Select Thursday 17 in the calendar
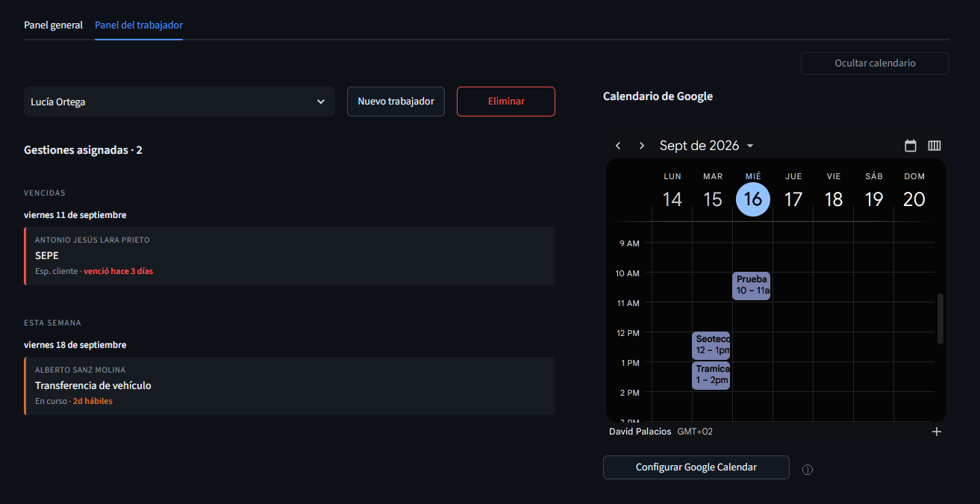Viewport: 980px width, 504px height. 793,199
